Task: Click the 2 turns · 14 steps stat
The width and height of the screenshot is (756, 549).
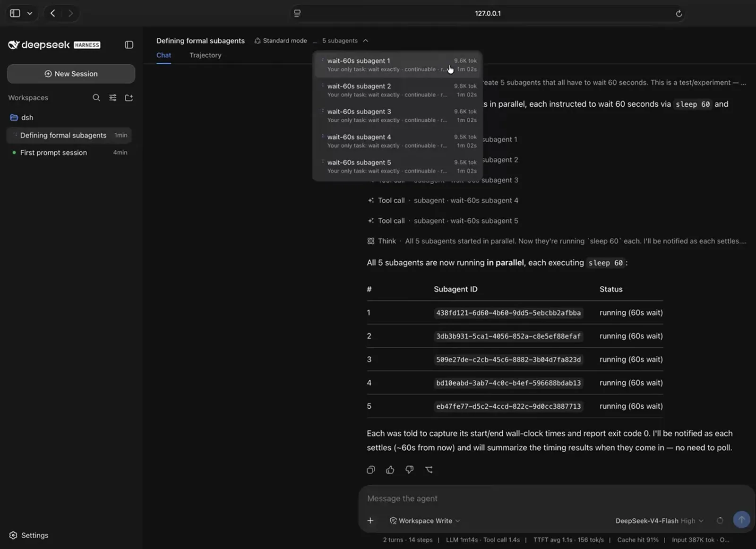Action: click(408, 540)
